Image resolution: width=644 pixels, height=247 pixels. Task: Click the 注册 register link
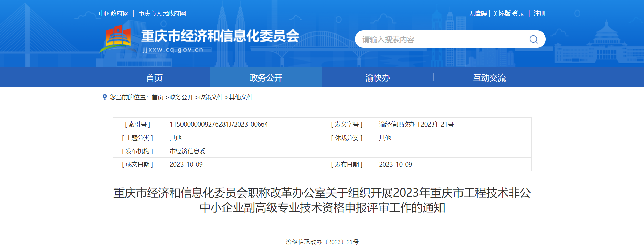coord(539,14)
